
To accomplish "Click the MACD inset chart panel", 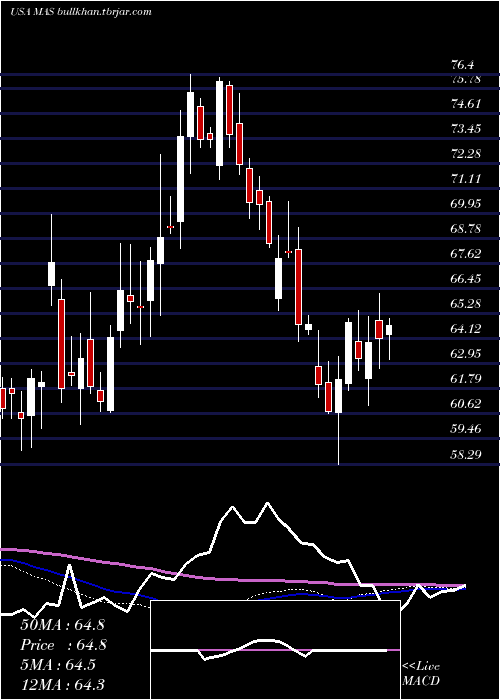I will 275,650.
